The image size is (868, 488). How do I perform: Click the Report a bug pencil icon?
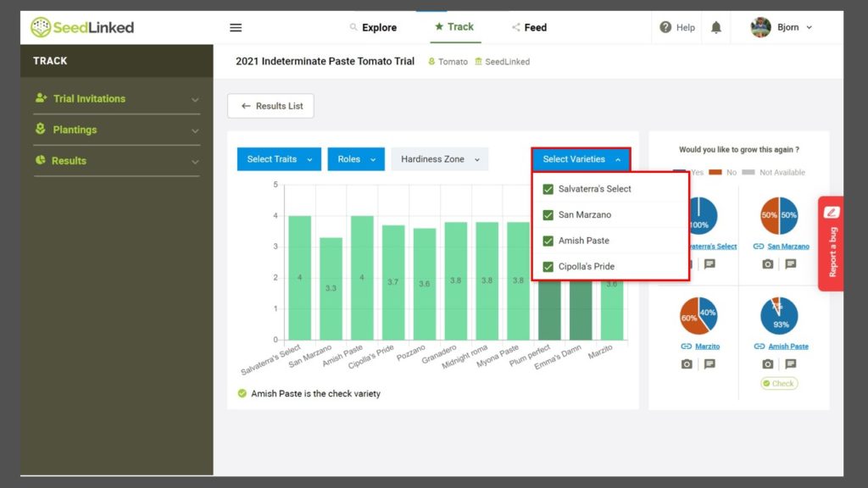point(832,213)
